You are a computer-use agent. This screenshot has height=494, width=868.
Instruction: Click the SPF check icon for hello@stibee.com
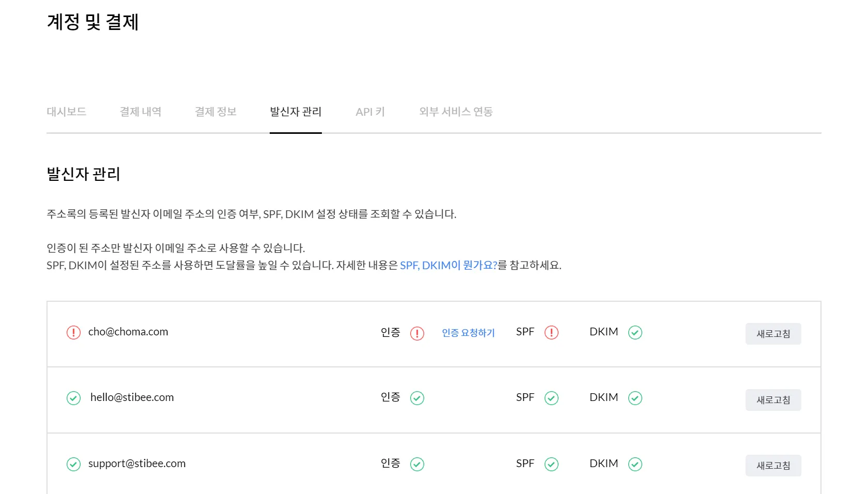tap(551, 398)
